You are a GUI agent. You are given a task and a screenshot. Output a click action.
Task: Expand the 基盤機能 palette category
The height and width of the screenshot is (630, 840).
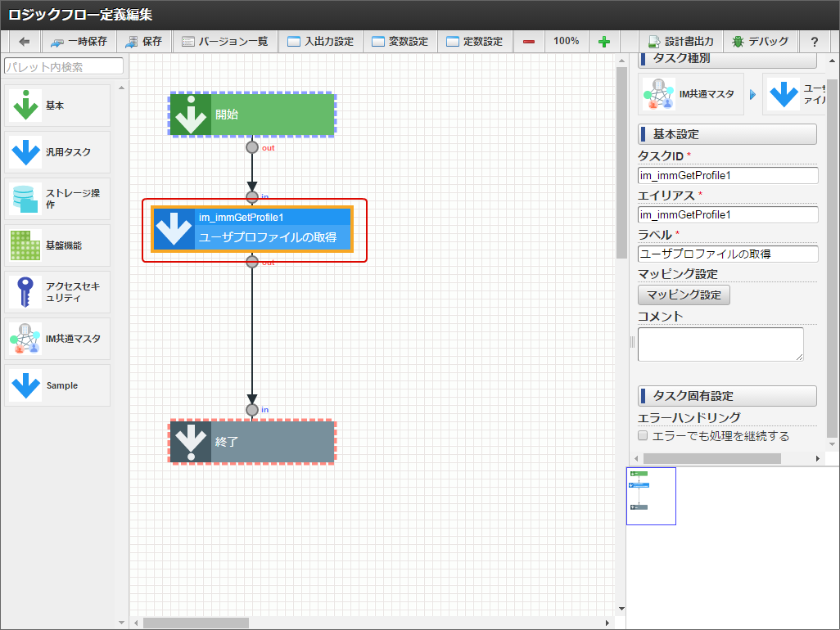(57, 245)
